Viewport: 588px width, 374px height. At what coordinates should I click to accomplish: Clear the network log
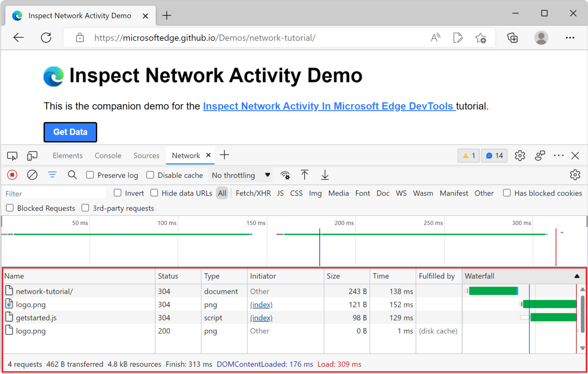[x=32, y=175]
